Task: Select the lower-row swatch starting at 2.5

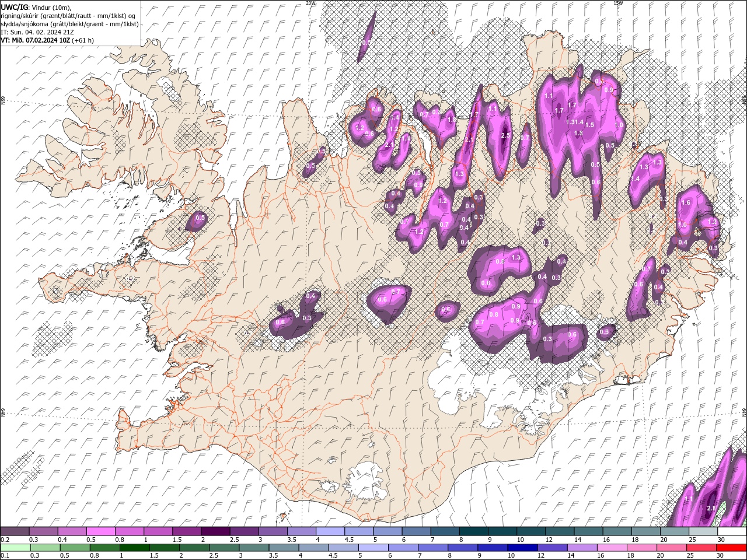Action: click(x=224, y=548)
